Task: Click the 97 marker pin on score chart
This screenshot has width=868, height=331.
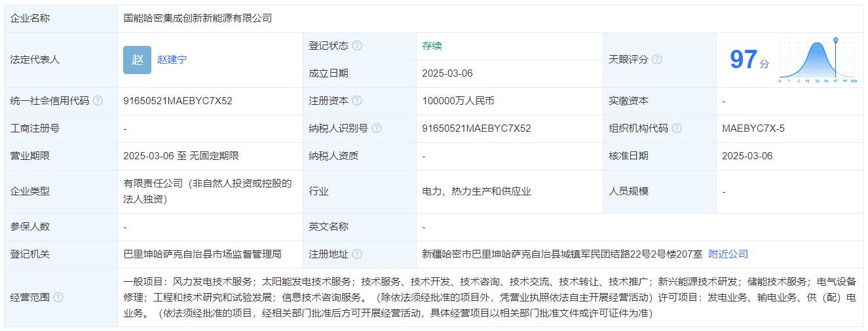Action: (x=836, y=41)
